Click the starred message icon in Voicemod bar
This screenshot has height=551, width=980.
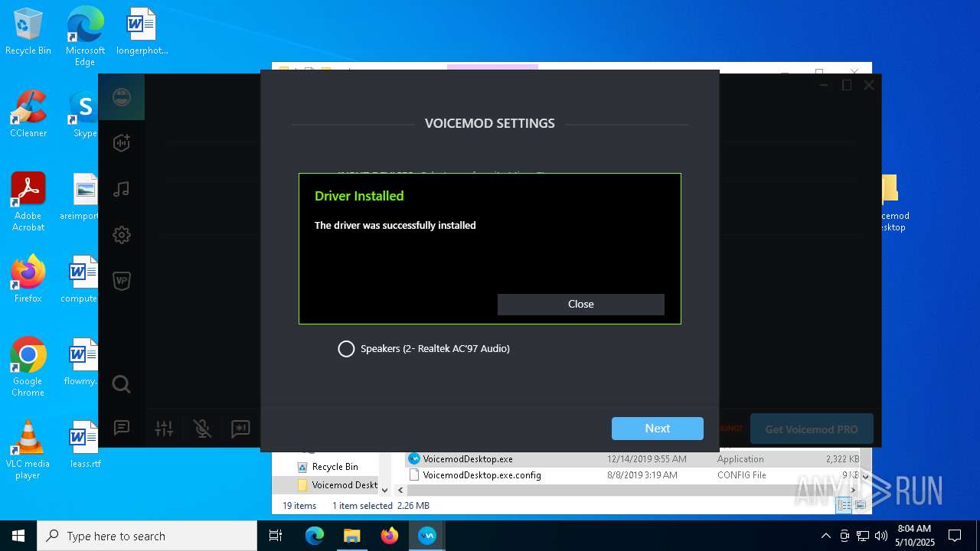(240, 429)
